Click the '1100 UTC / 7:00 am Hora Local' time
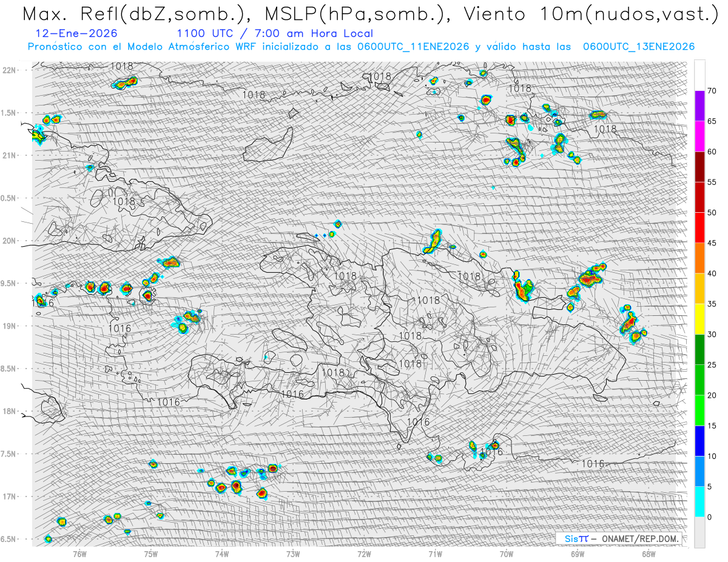Viewport: 728px width, 562px height. click(x=274, y=33)
